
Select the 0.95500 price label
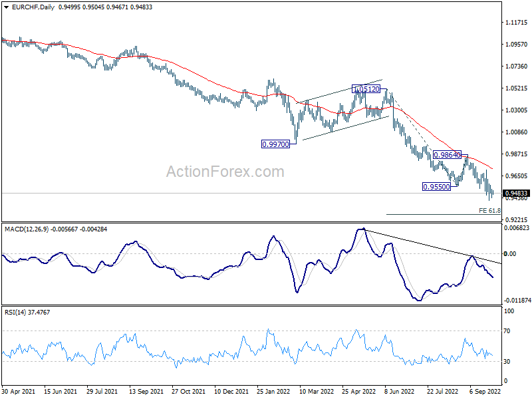pyautogui.click(x=437, y=187)
